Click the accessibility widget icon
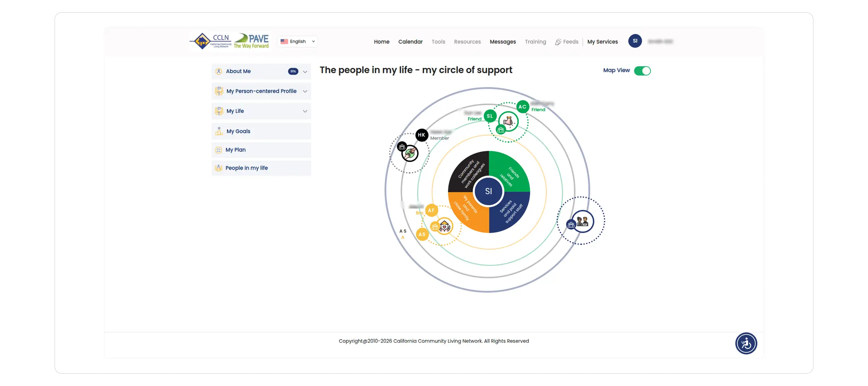Image resolution: width=868 pixels, height=386 pixels. click(746, 343)
